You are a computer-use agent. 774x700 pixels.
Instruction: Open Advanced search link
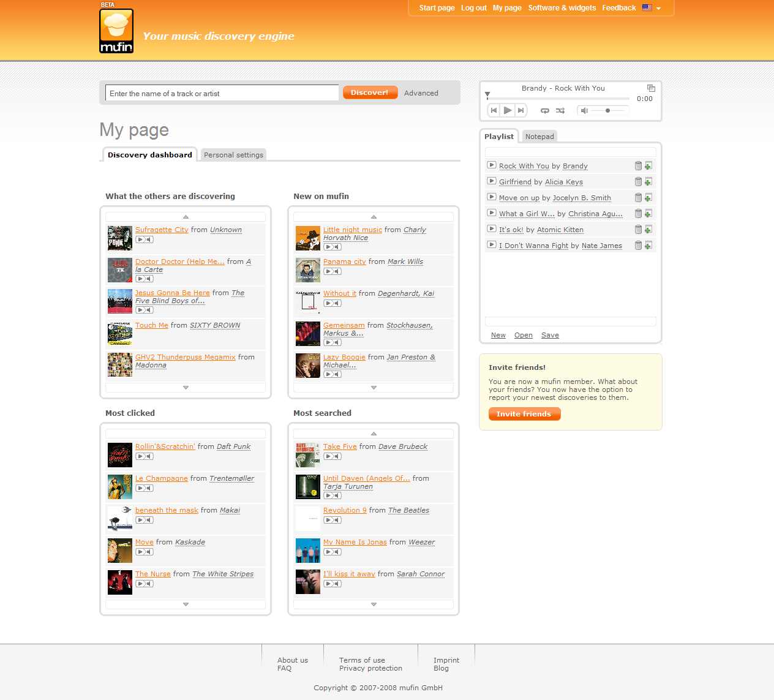421,93
